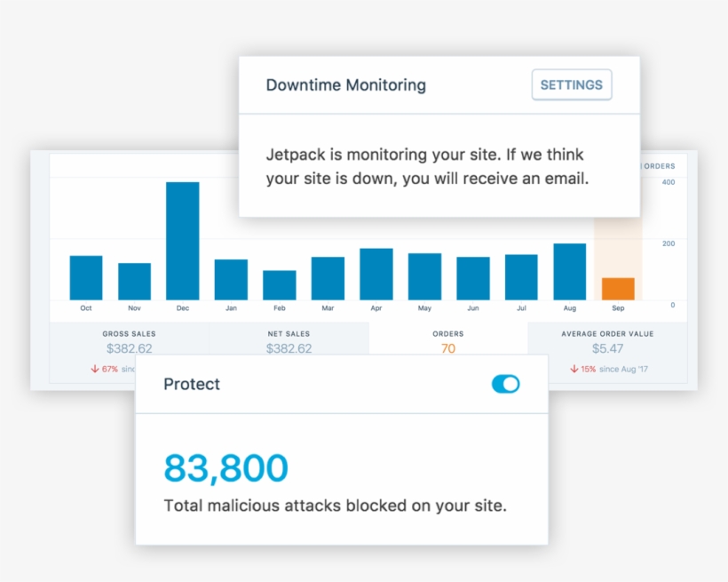The height and width of the screenshot is (582, 728).
Task: Select the Gross Sales stat tab
Action: (x=129, y=342)
